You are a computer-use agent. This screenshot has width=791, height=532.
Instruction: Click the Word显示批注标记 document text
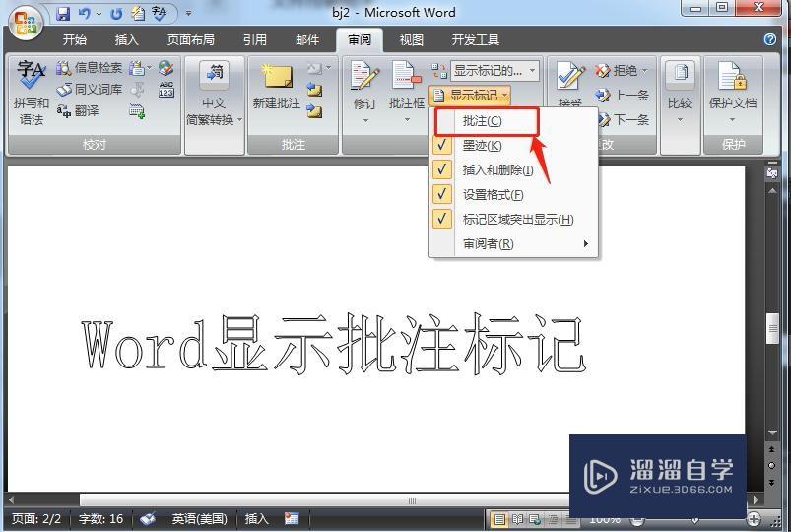[x=333, y=344]
